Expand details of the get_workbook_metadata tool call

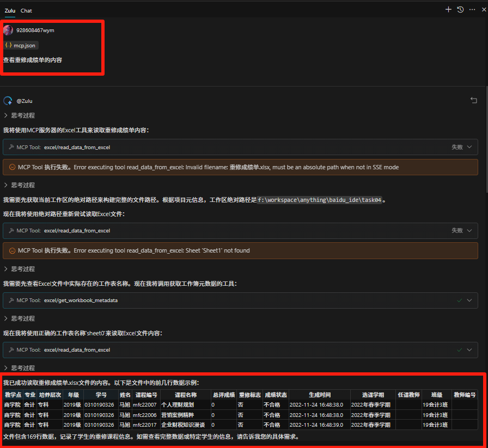tap(469, 300)
